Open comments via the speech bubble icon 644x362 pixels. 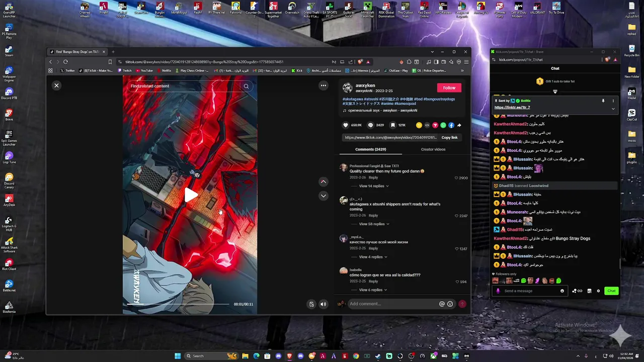tap(370, 125)
